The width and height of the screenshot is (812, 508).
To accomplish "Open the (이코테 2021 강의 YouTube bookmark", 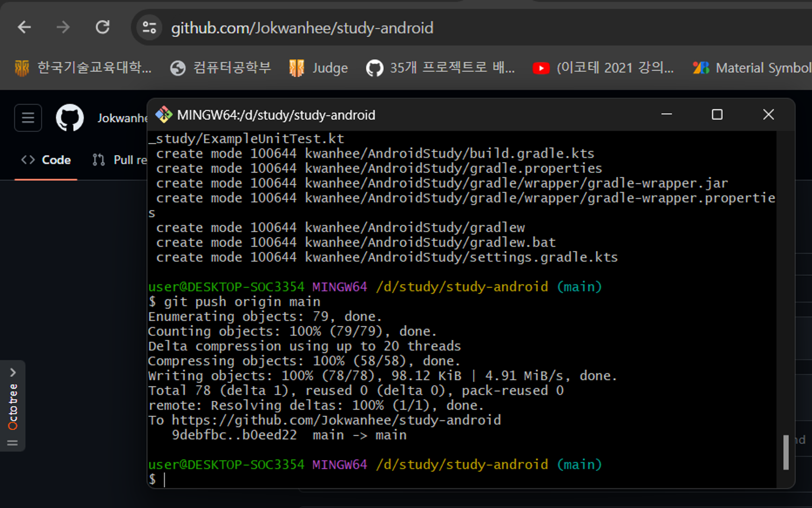I will click(x=603, y=67).
